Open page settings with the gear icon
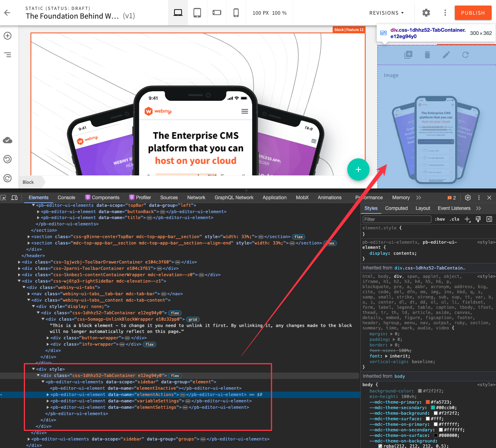Viewport: 496px width, 448px height. tap(426, 12)
